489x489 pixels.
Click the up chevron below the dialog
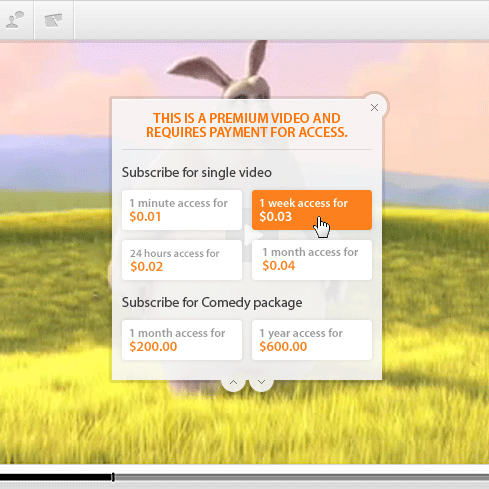pyautogui.click(x=234, y=382)
